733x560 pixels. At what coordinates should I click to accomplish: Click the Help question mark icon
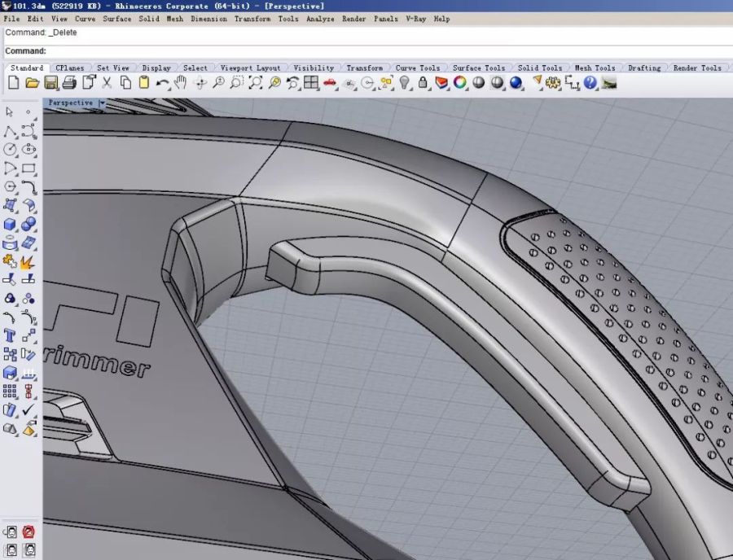pos(590,82)
